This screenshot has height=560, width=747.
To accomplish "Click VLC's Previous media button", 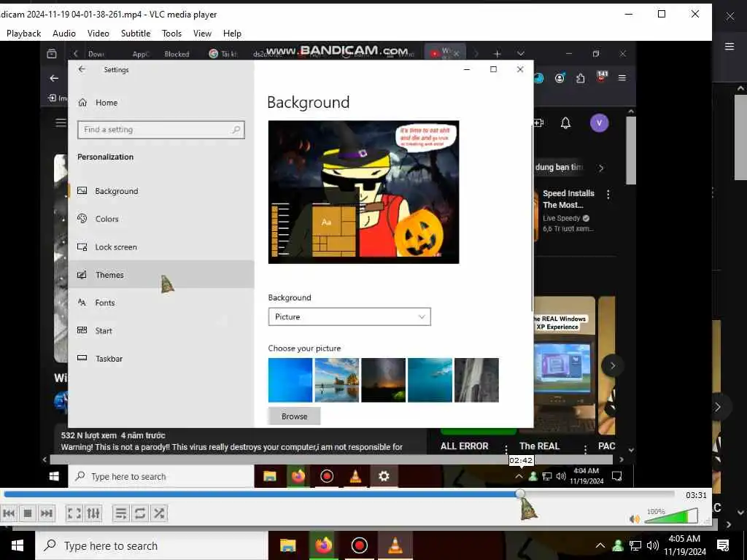I will pyautogui.click(x=9, y=513).
